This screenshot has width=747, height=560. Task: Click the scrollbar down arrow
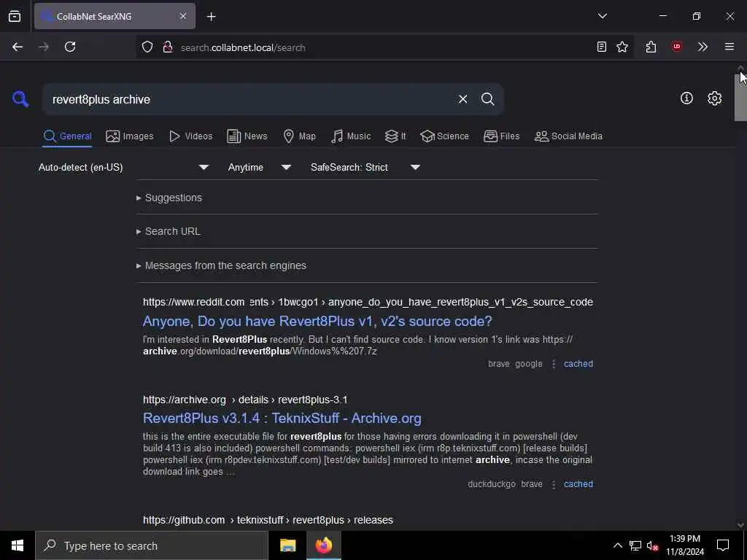[740, 525]
